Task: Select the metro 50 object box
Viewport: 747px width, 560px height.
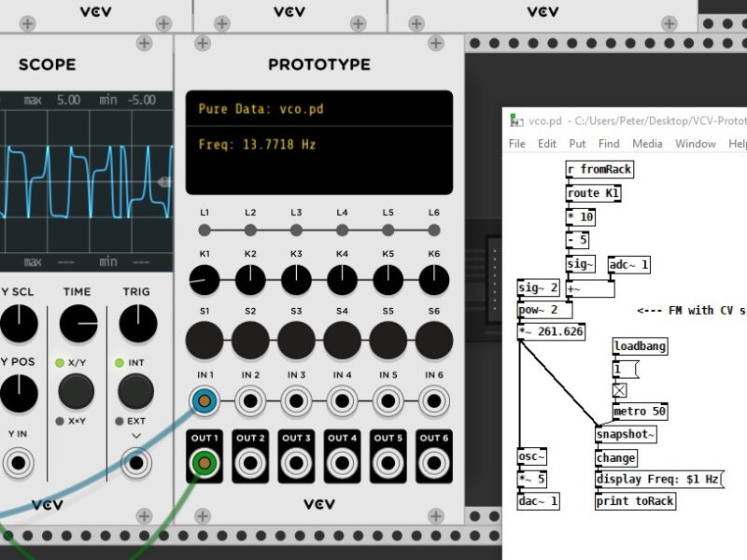Action: pyautogui.click(x=640, y=412)
